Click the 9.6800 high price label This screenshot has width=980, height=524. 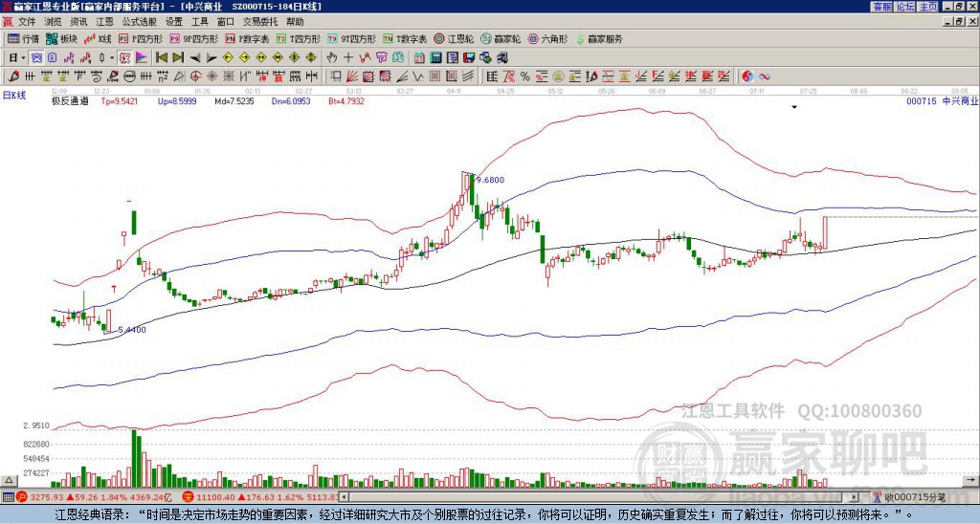click(490, 180)
